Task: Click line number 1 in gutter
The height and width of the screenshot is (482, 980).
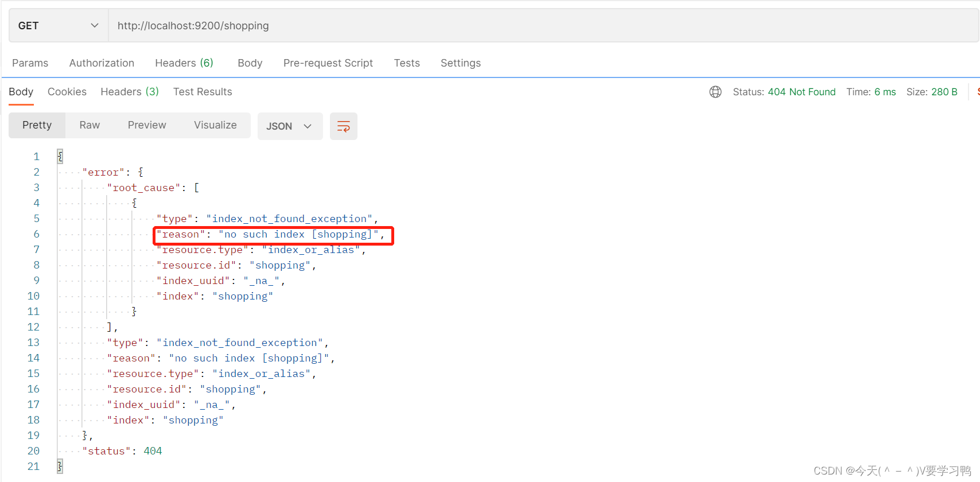Action: [x=37, y=157]
